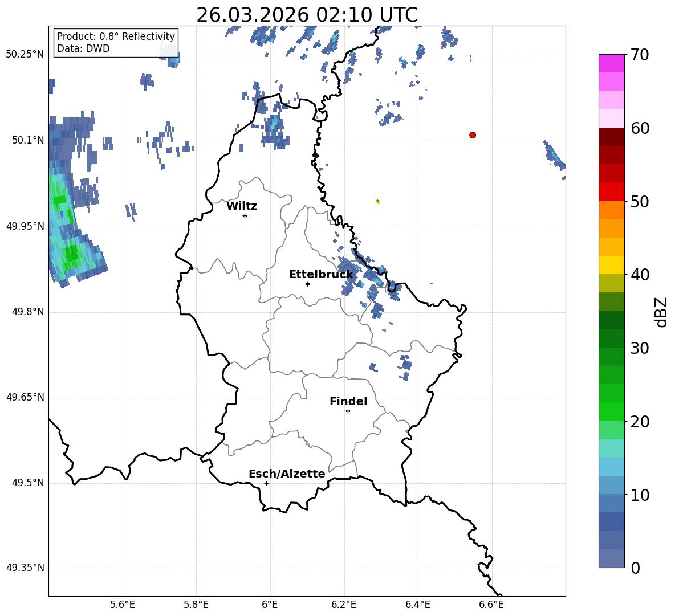The width and height of the screenshot is (675, 616).
Task: Click the 49.8°N latitude label
Action: (28, 312)
